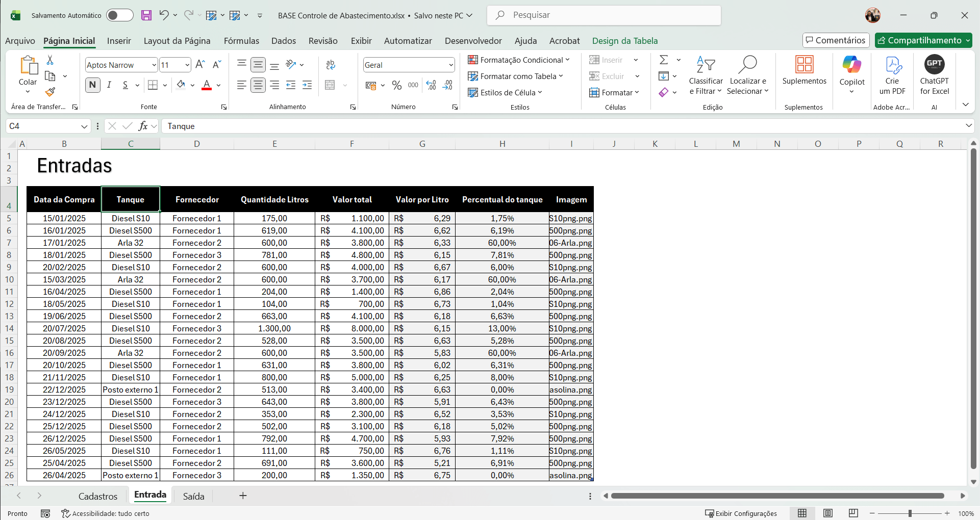Open the Formatação Condicional menu
980x520 pixels.
click(x=519, y=60)
